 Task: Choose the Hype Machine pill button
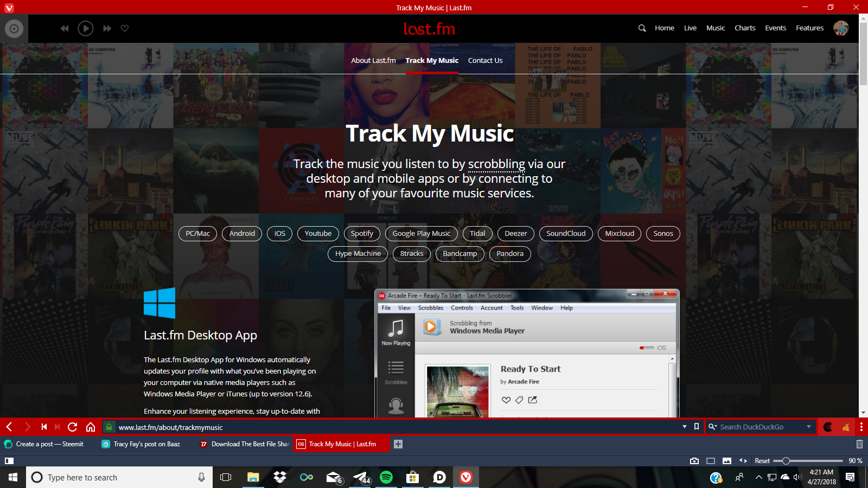[x=358, y=254]
